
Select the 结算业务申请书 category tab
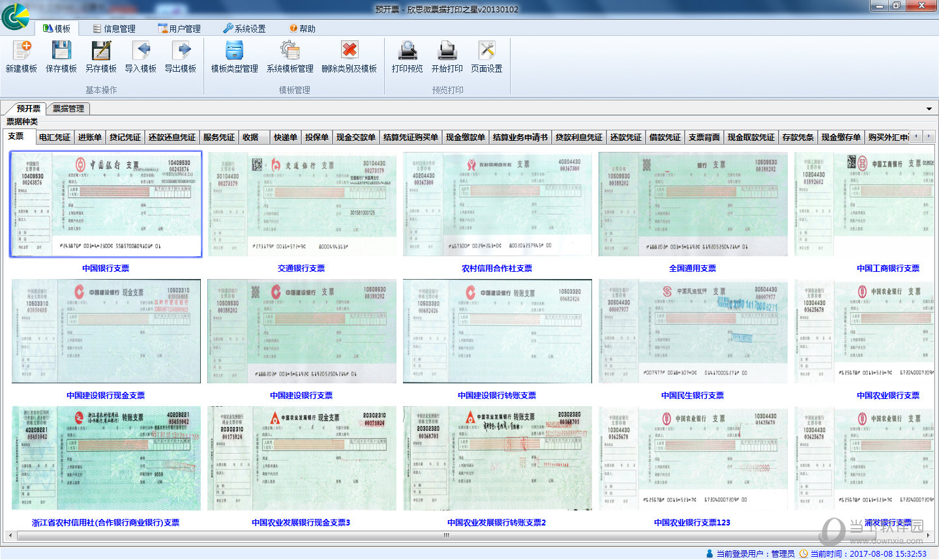point(520,137)
